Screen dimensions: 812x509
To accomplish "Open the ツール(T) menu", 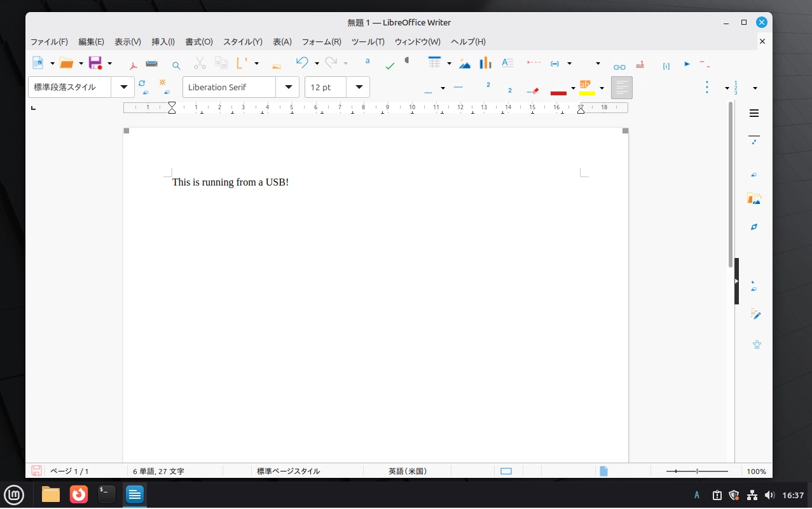I will coord(368,42).
